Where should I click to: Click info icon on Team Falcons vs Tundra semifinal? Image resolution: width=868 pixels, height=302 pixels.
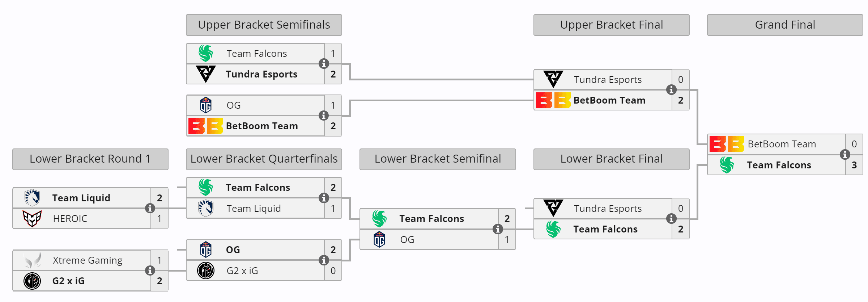[324, 64]
